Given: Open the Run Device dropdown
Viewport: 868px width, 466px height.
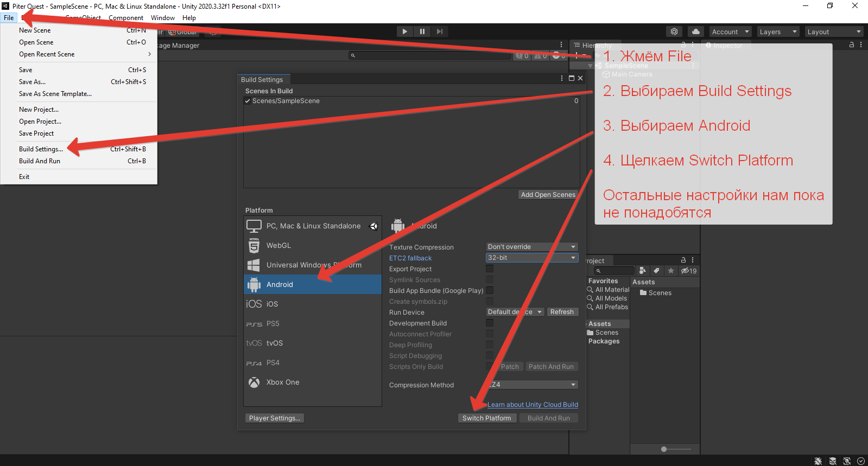Looking at the screenshot, I should [515, 312].
